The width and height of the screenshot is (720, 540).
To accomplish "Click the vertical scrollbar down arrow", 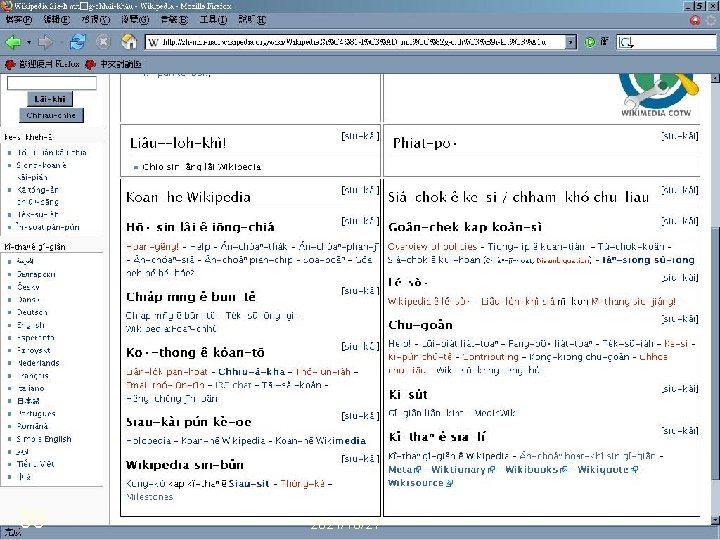I will click(715, 520).
